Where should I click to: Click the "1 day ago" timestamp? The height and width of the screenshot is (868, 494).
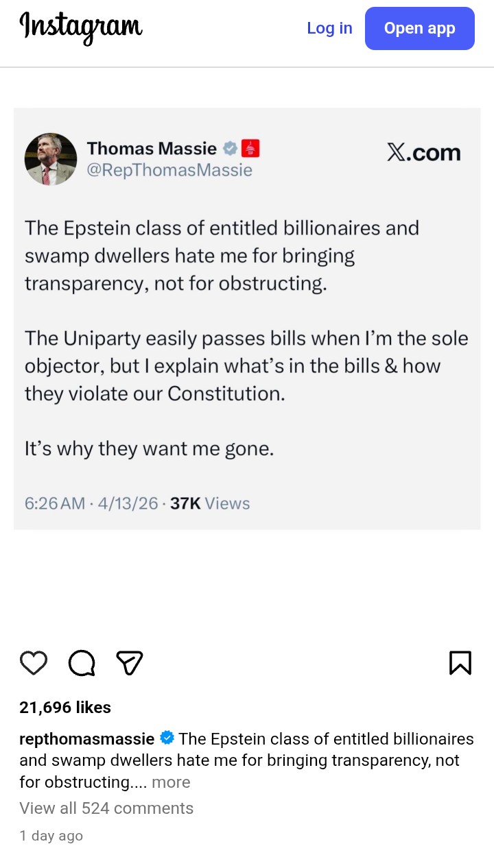51,836
